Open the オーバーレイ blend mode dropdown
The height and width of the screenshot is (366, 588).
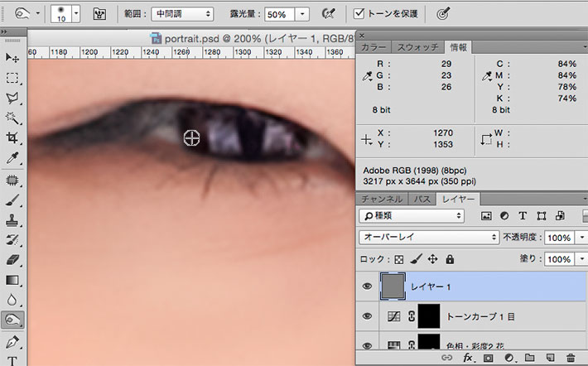pyautogui.click(x=427, y=237)
